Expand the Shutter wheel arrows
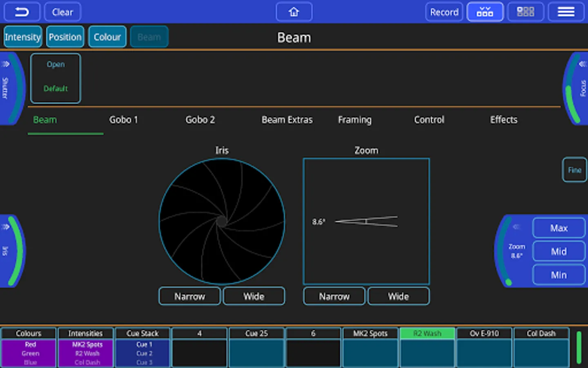The height and width of the screenshot is (368, 588). coord(6,64)
